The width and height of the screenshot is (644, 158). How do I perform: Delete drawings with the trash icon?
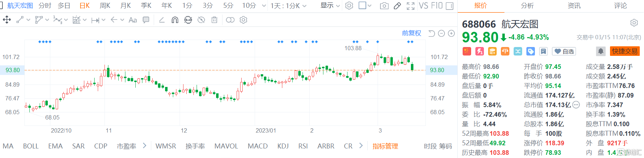point(214,20)
